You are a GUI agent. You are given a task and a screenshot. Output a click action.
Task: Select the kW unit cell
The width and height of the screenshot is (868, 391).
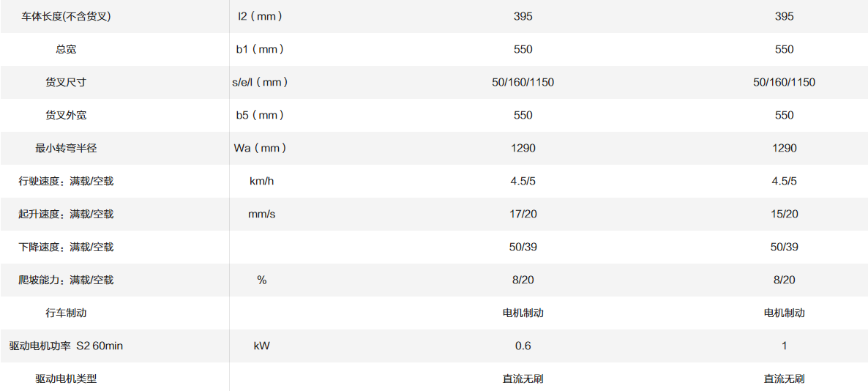click(x=261, y=346)
